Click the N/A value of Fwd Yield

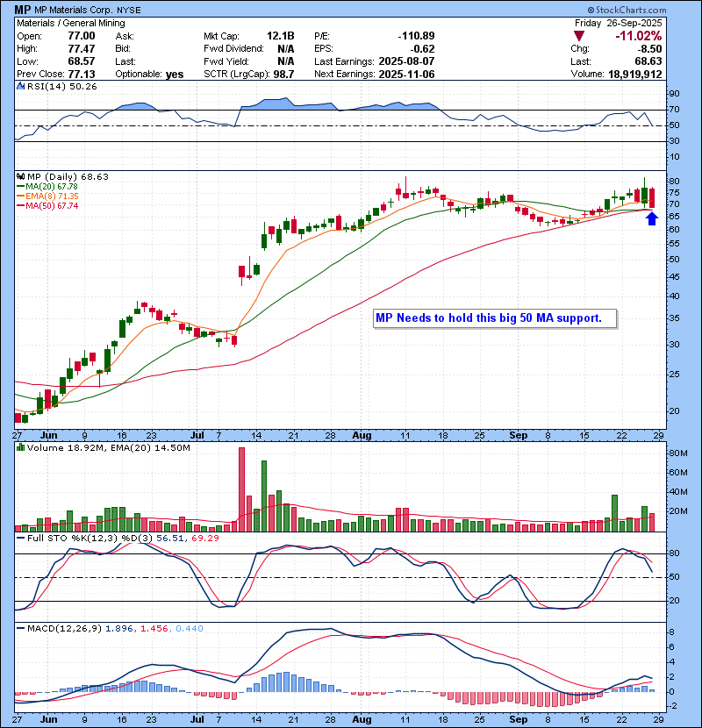(x=286, y=61)
